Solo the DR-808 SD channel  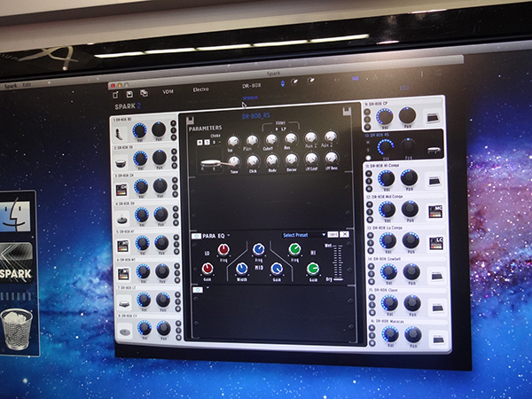pos(174,159)
